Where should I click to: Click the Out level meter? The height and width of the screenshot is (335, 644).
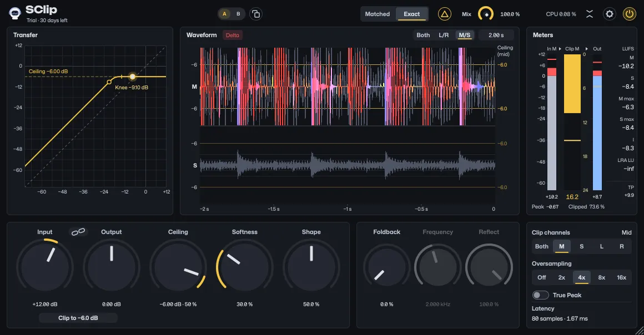597,122
